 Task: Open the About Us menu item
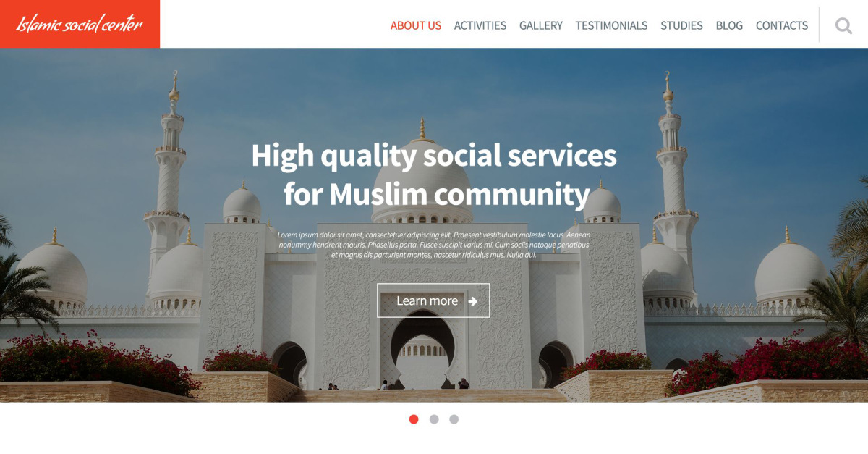click(x=416, y=25)
